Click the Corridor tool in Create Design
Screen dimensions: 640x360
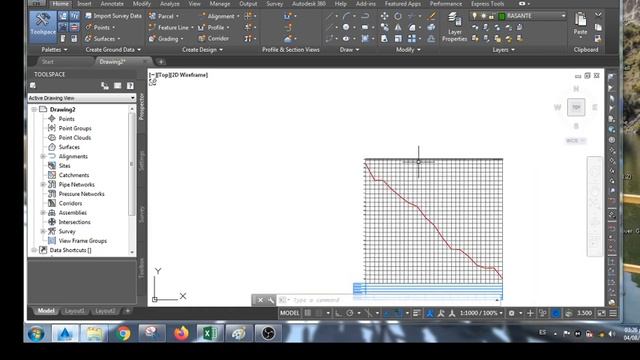[213, 38]
